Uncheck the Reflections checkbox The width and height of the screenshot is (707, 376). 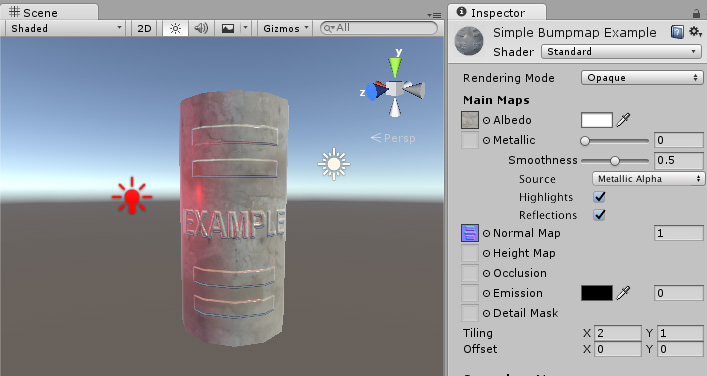[x=599, y=215]
